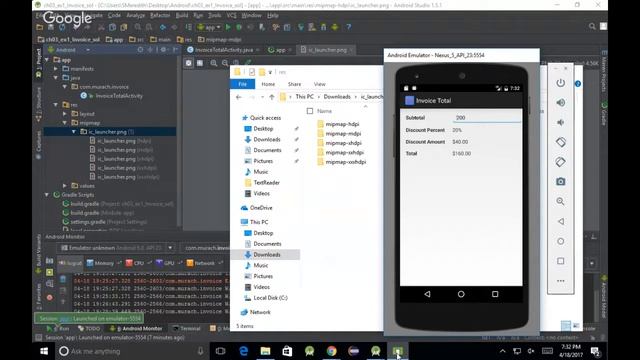Click the green Run app button in Android Studio
Screen dimensions: 640x360
pyautogui.click(x=228, y=27)
